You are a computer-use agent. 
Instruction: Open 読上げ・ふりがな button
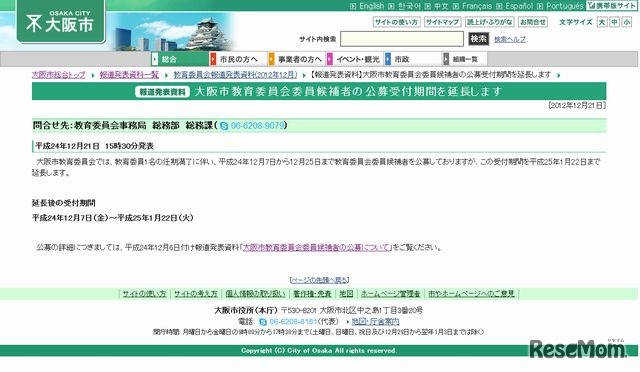[x=489, y=22]
